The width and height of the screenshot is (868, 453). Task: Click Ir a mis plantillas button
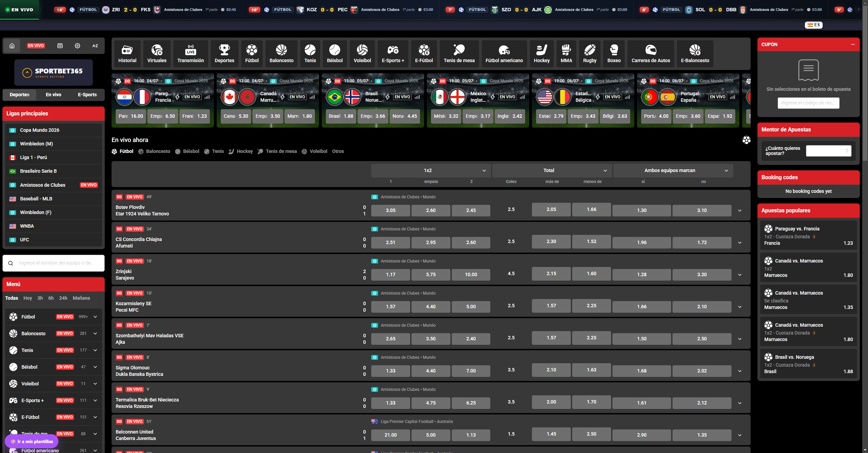pos(32,441)
